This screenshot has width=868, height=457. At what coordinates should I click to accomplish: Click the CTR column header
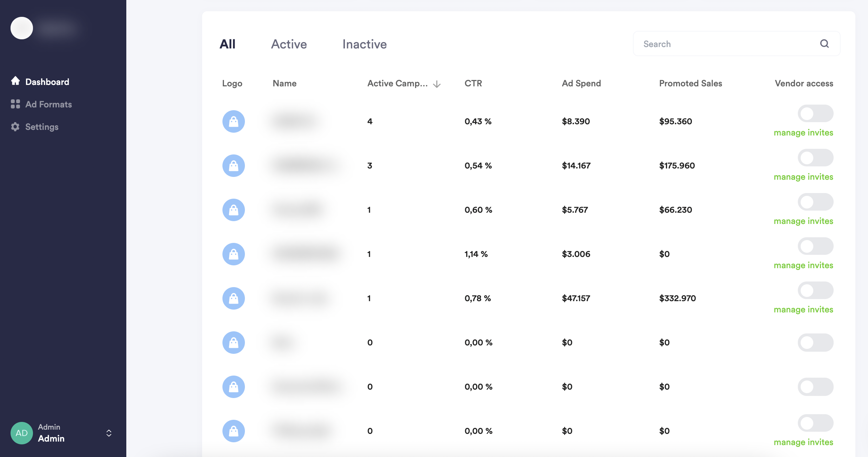point(473,84)
